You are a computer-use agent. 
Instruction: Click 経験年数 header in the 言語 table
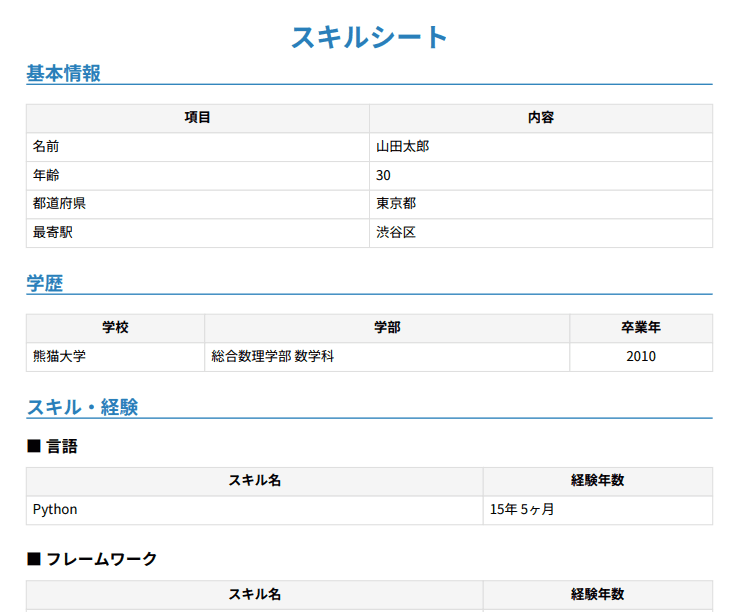point(598,481)
